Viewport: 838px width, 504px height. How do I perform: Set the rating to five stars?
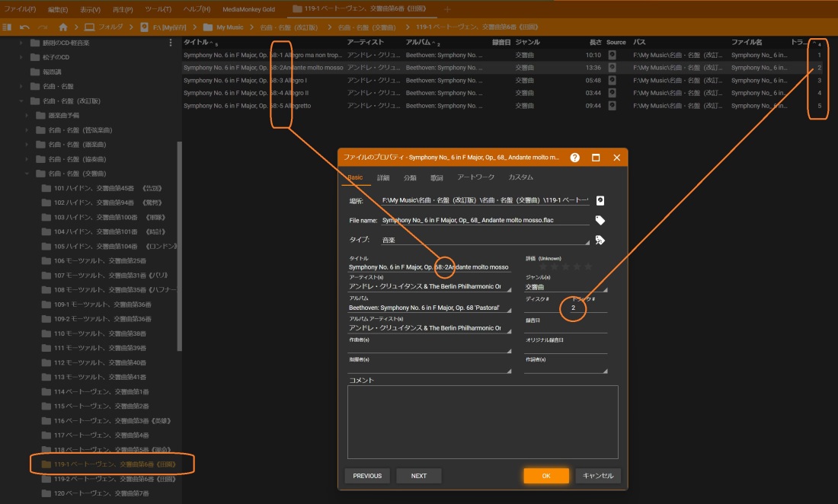click(588, 266)
